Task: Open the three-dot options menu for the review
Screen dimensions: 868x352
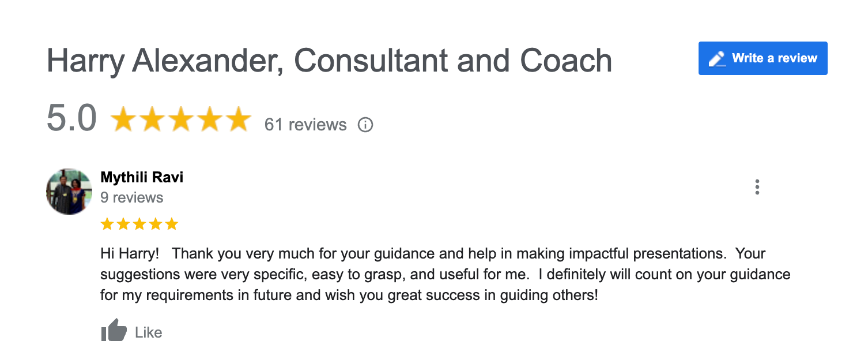Action: pos(757,187)
